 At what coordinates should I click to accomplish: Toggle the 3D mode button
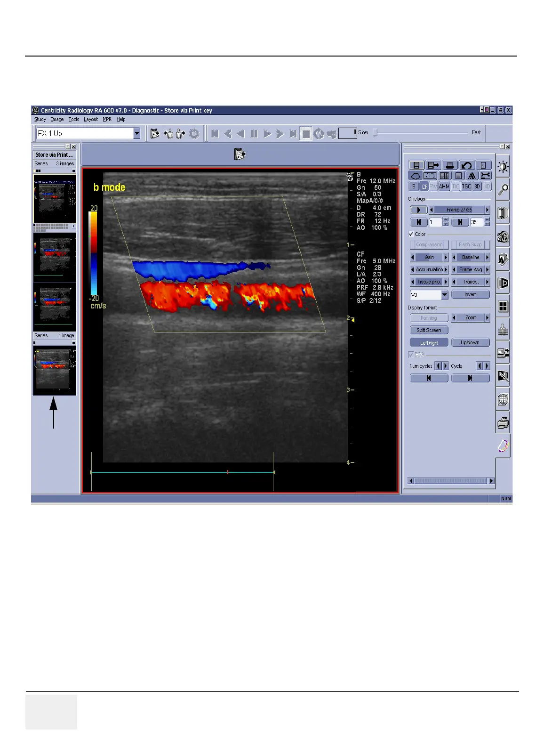(477, 186)
